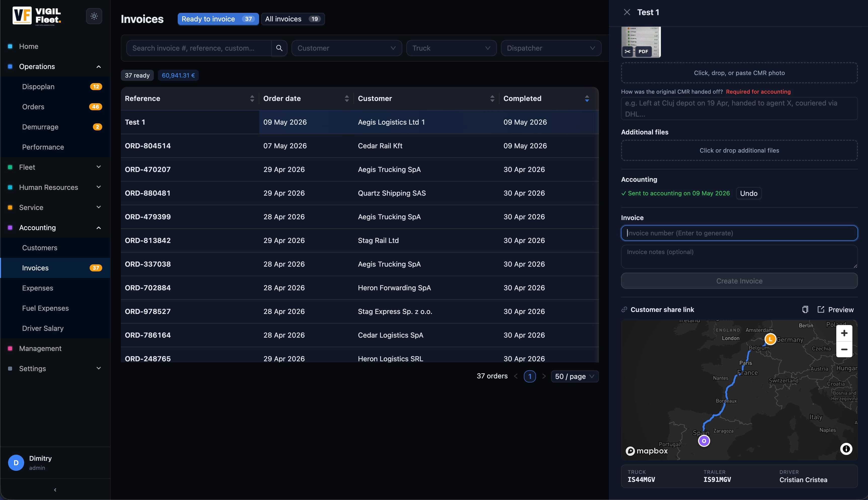Expand the Settings menu section
This screenshot has height=500, width=868.
tap(55, 369)
